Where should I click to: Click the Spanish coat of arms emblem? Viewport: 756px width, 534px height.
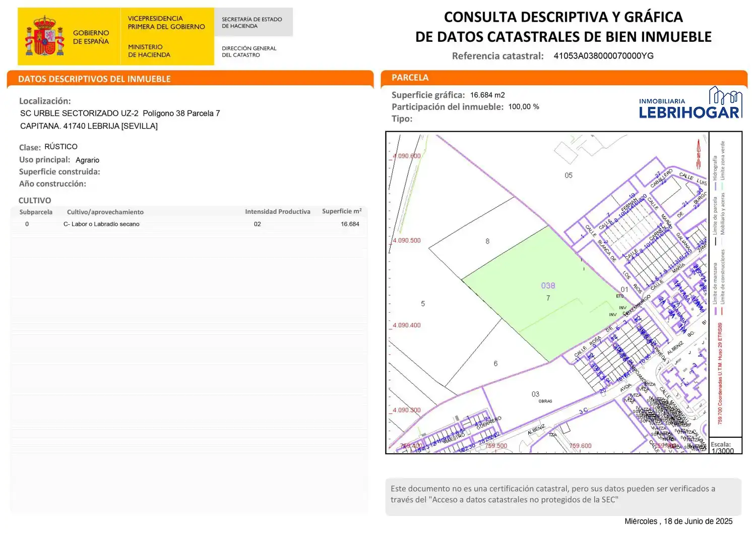coord(45,36)
